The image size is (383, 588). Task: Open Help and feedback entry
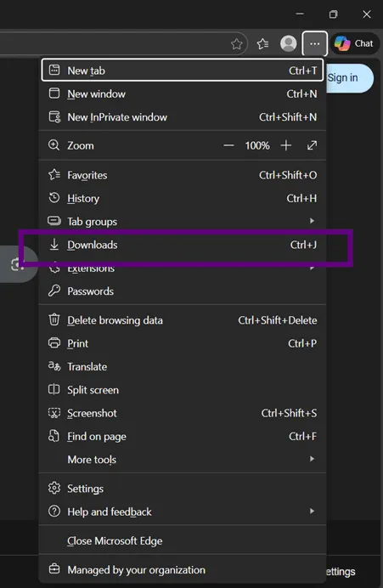183,512
